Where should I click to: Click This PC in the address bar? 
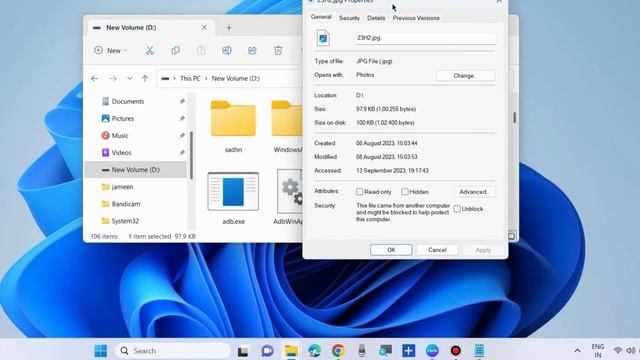tap(190, 78)
